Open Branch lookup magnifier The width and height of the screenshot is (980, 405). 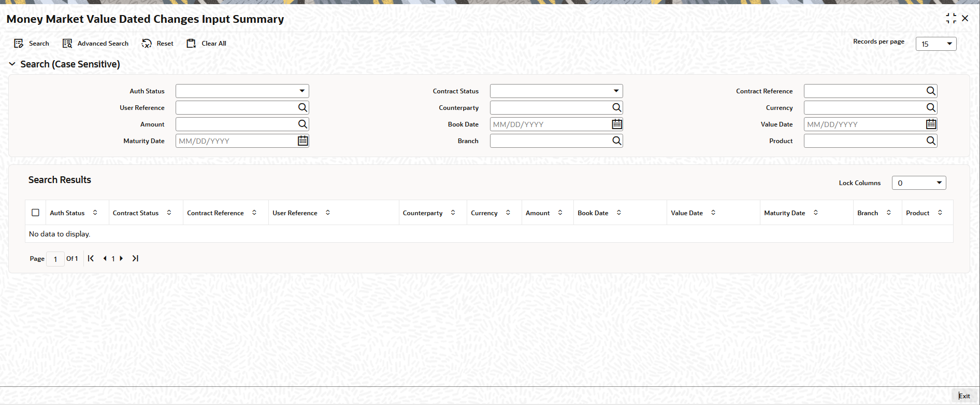coord(617,141)
